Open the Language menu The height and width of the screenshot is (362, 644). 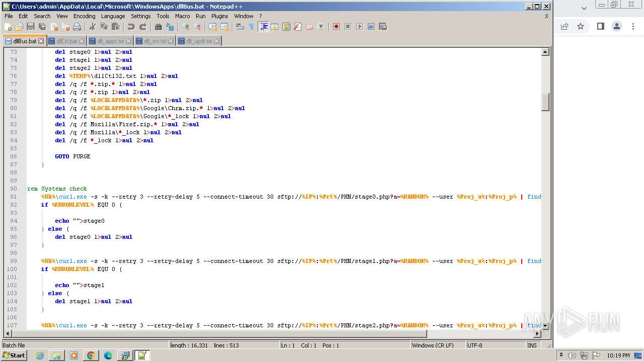point(113,16)
